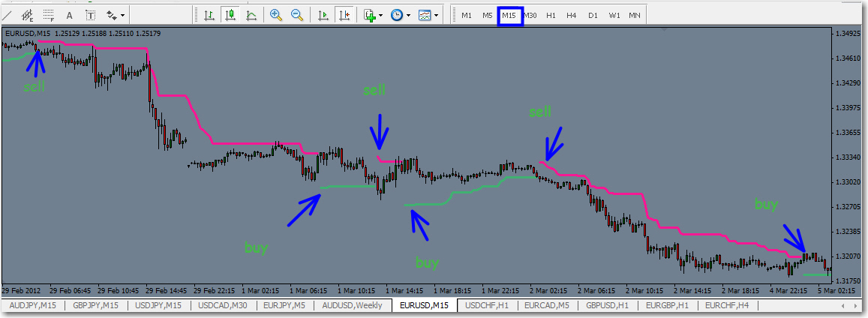Switch to M1 timeframe
This screenshot has width=868, height=318.
point(467,16)
